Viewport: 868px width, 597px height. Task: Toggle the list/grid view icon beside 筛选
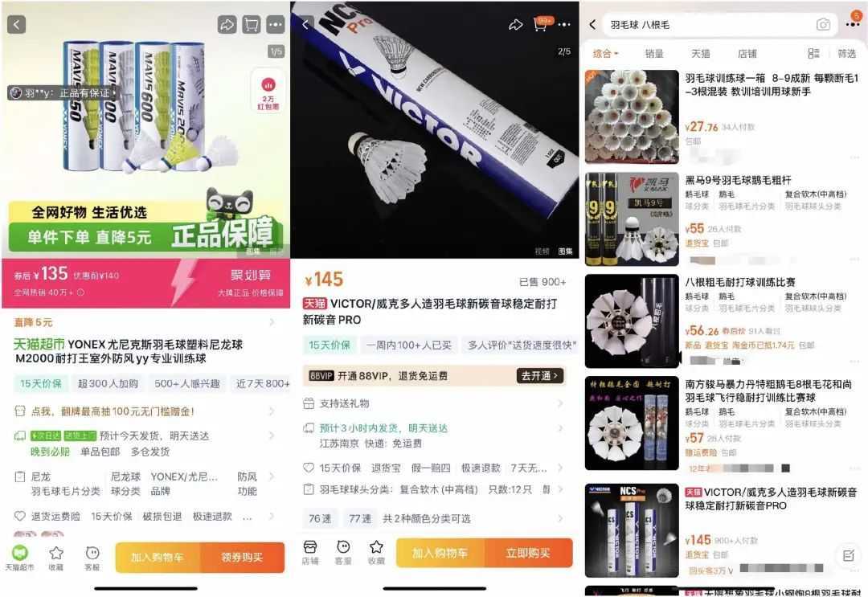pyautogui.click(x=813, y=53)
